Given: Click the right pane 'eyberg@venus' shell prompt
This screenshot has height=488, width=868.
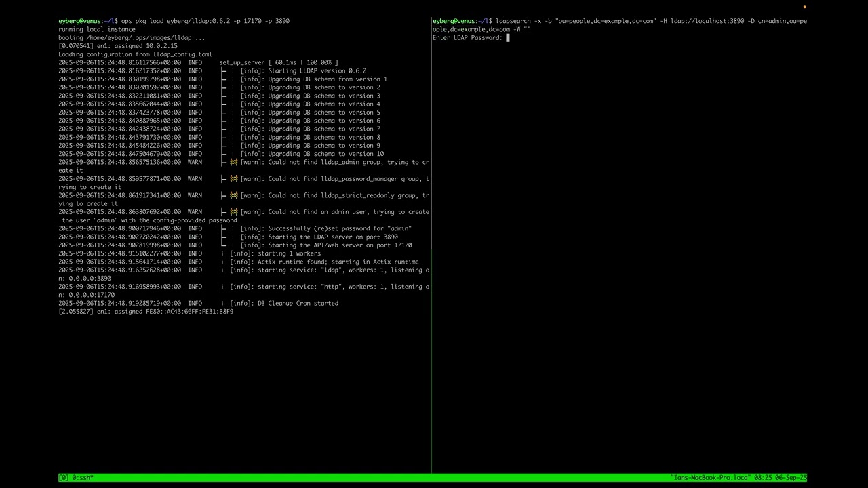Looking at the screenshot, I should [462, 21].
